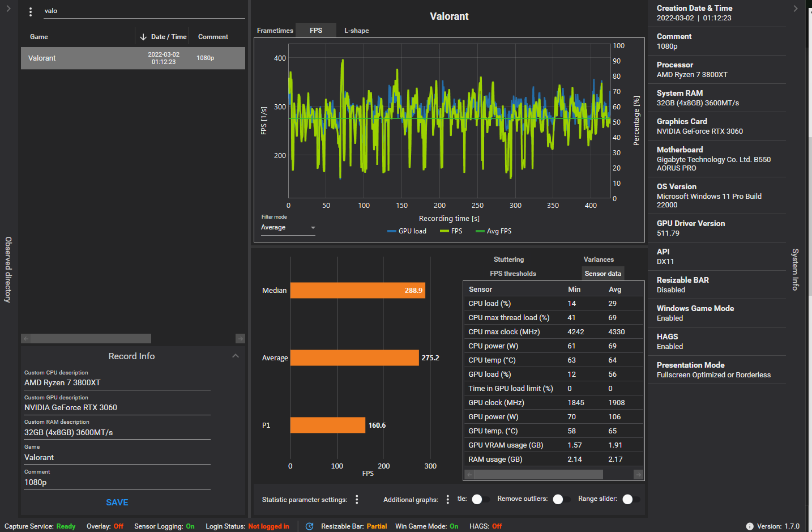Toggle the Remove outliers switch
The width and height of the screenshot is (812, 532).
coord(561,499)
